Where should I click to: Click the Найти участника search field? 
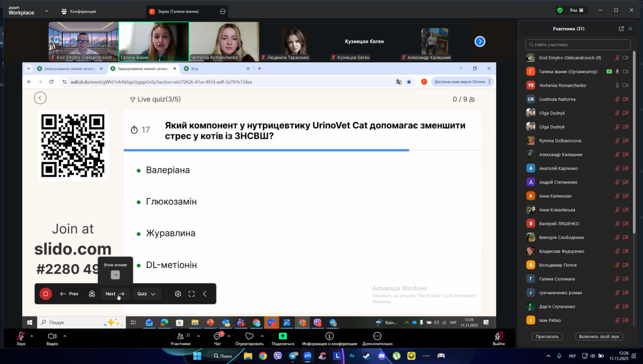(578, 45)
